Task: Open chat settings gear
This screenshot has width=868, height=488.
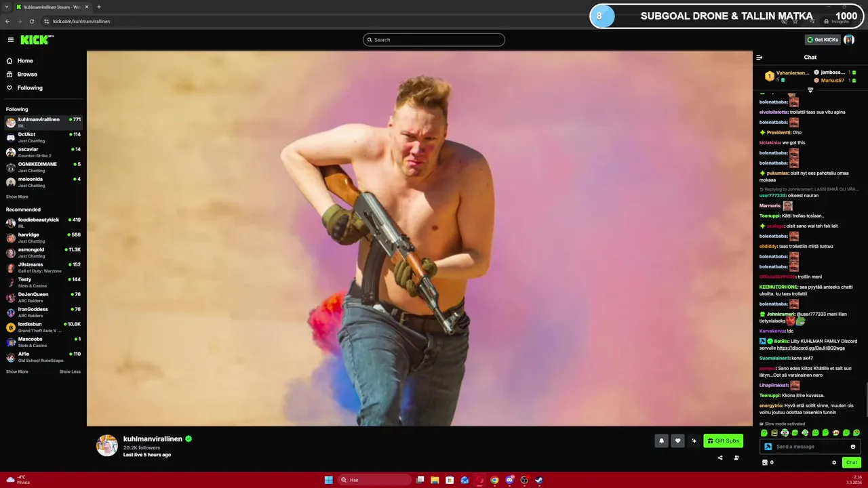Action: click(x=834, y=462)
